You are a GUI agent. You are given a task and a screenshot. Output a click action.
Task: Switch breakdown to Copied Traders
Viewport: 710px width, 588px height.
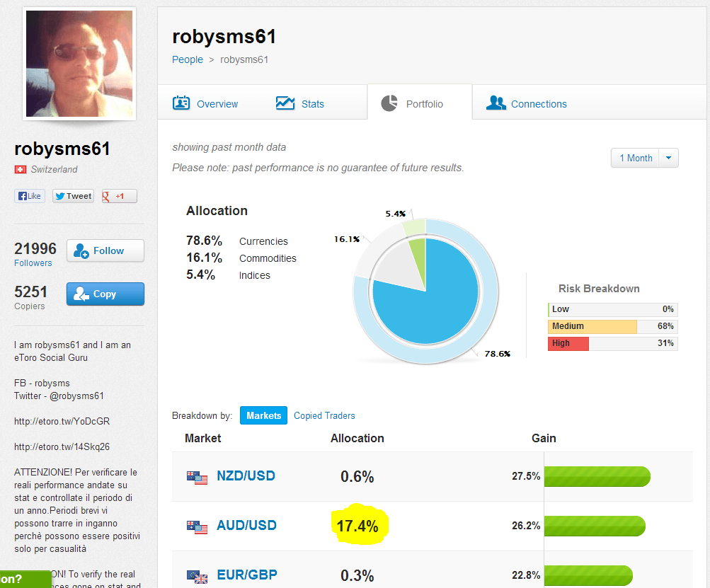(x=324, y=415)
